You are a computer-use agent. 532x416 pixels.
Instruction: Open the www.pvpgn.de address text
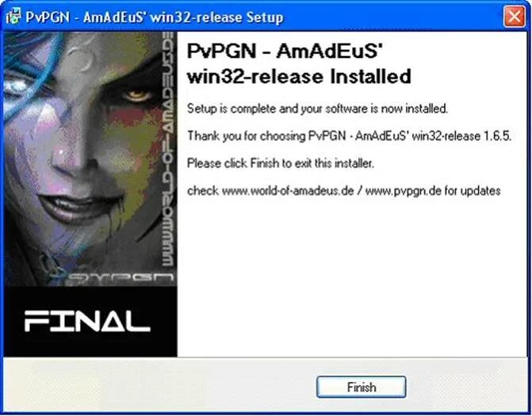[x=404, y=191]
